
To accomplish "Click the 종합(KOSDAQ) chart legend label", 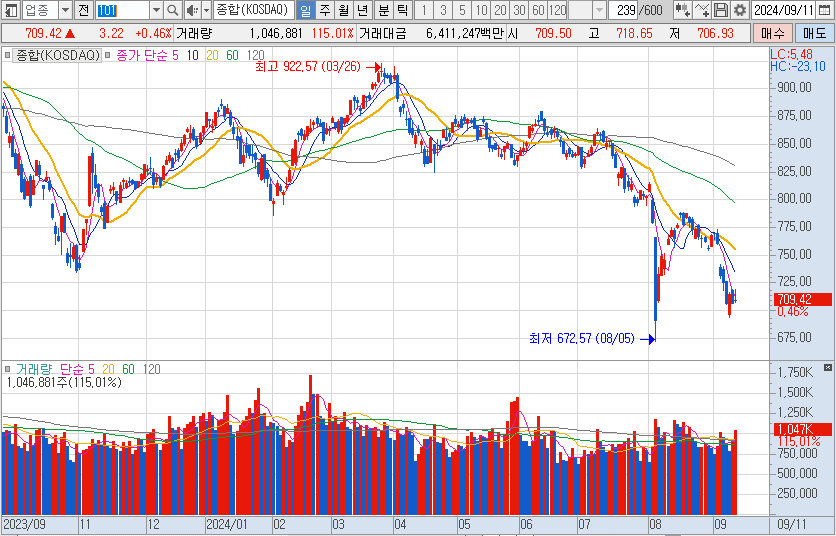I will pyautogui.click(x=57, y=55).
